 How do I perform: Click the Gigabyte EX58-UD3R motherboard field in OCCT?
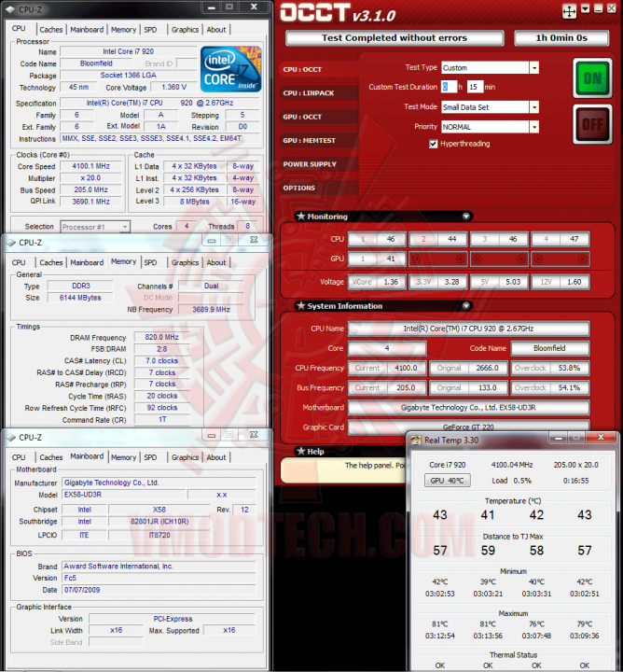pyautogui.click(x=468, y=408)
